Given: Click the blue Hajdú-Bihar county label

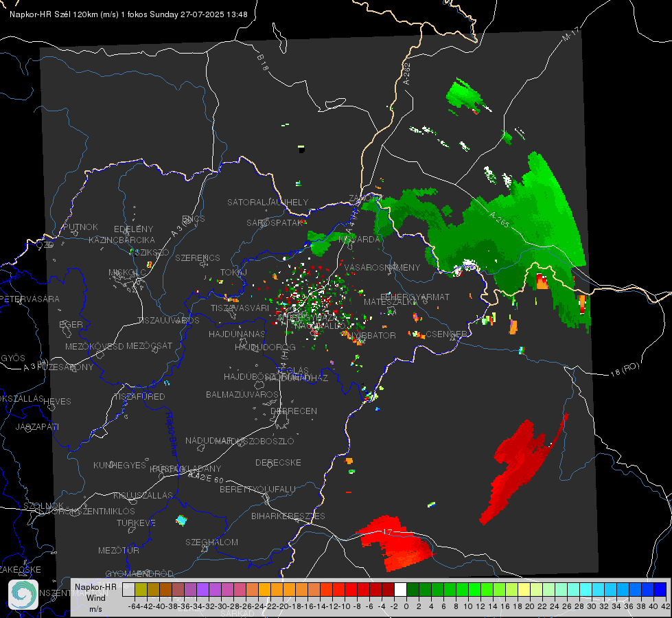Looking at the screenshot, I should [172, 433].
